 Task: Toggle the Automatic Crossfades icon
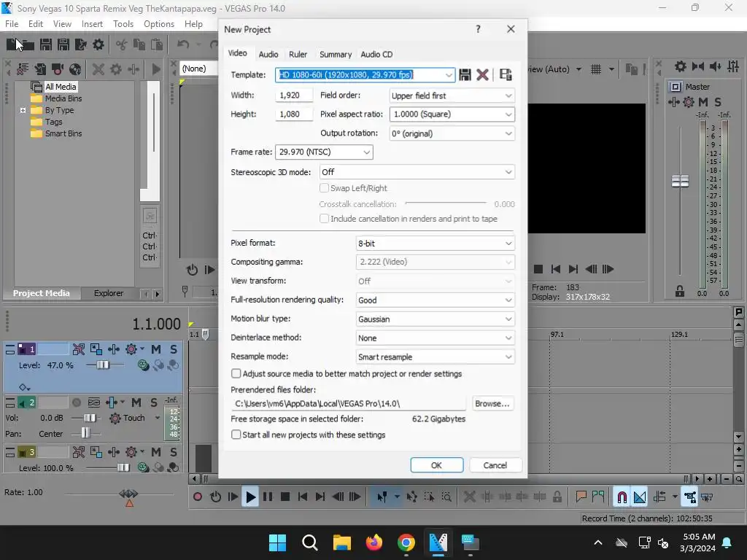640,497
